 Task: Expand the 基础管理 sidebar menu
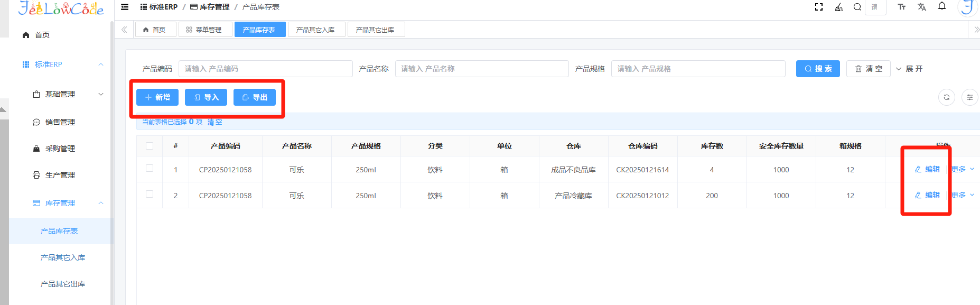(67, 94)
